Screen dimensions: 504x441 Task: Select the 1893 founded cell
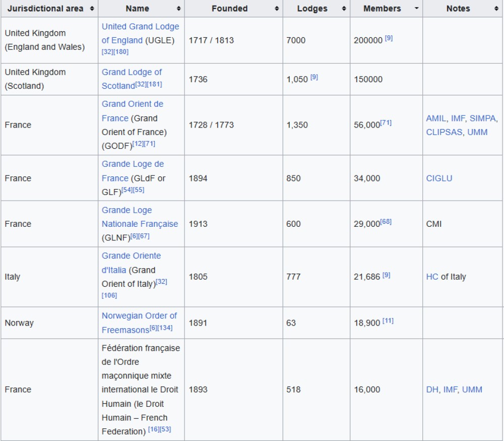(x=234, y=390)
